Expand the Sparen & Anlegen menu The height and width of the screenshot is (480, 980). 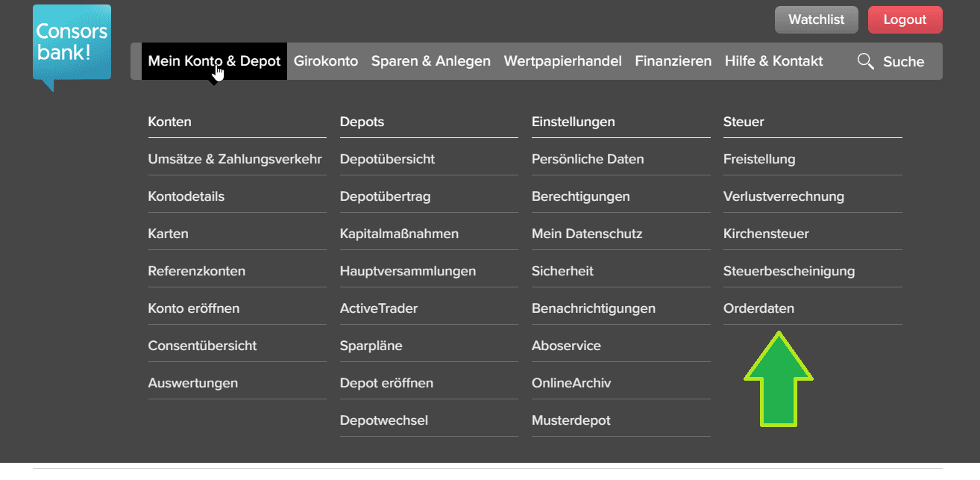(431, 61)
